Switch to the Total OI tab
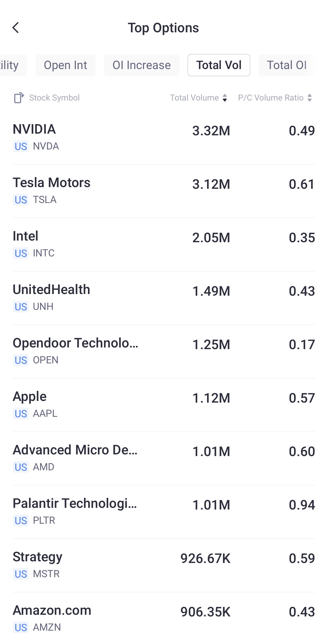 coord(287,65)
